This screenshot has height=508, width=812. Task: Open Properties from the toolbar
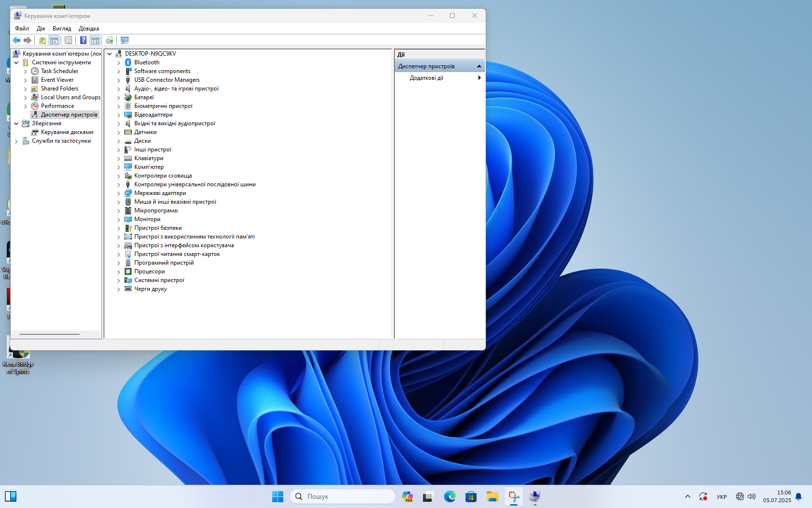tap(68, 41)
